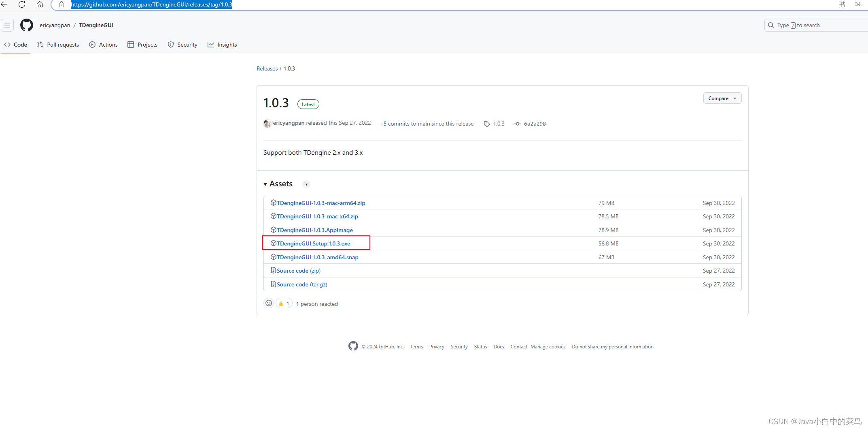Screen dimensions: 868x429
Task: Select the Pull requests tab
Action: (57, 45)
